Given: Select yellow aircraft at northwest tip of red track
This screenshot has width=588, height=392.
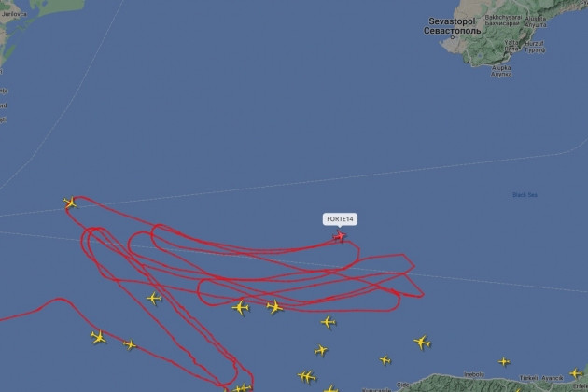Looking at the screenshot, I should [x=70, y=203].
